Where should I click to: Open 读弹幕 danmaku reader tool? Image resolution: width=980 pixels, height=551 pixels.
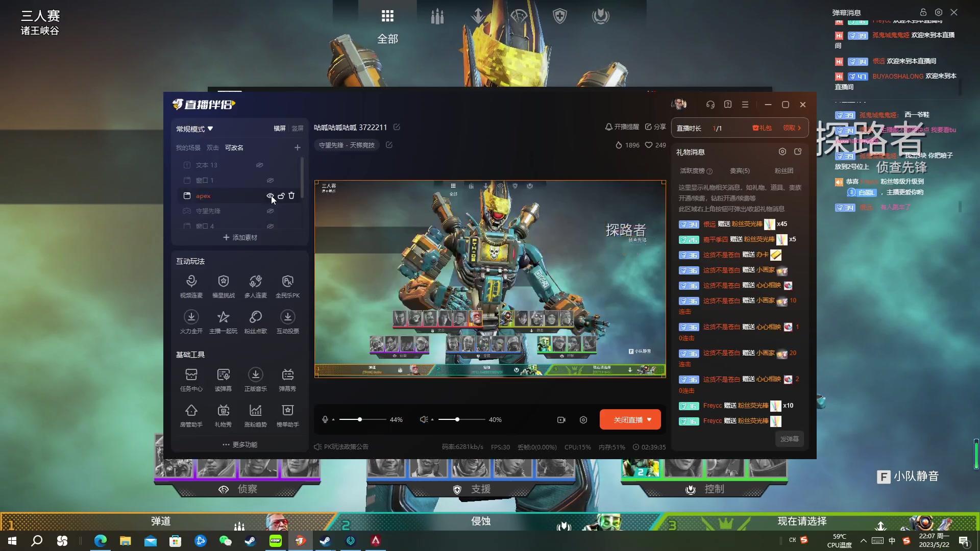pos(223,380)
